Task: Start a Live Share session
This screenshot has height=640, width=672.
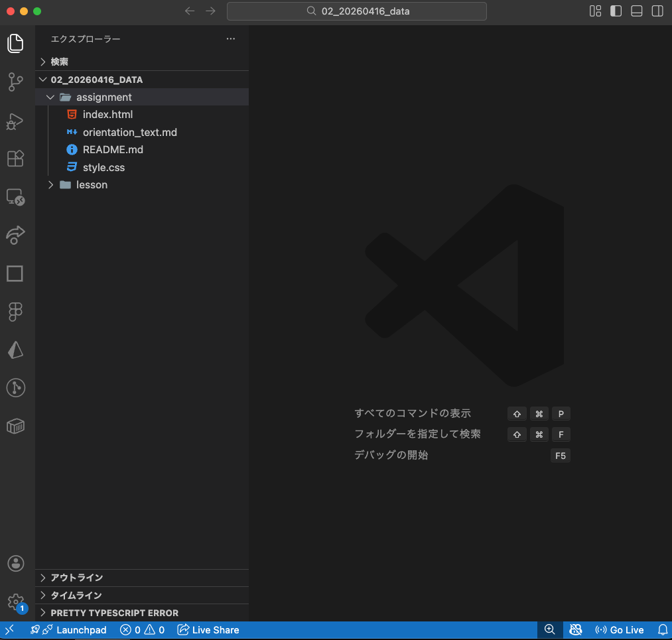Action: [x=208, y=629]
